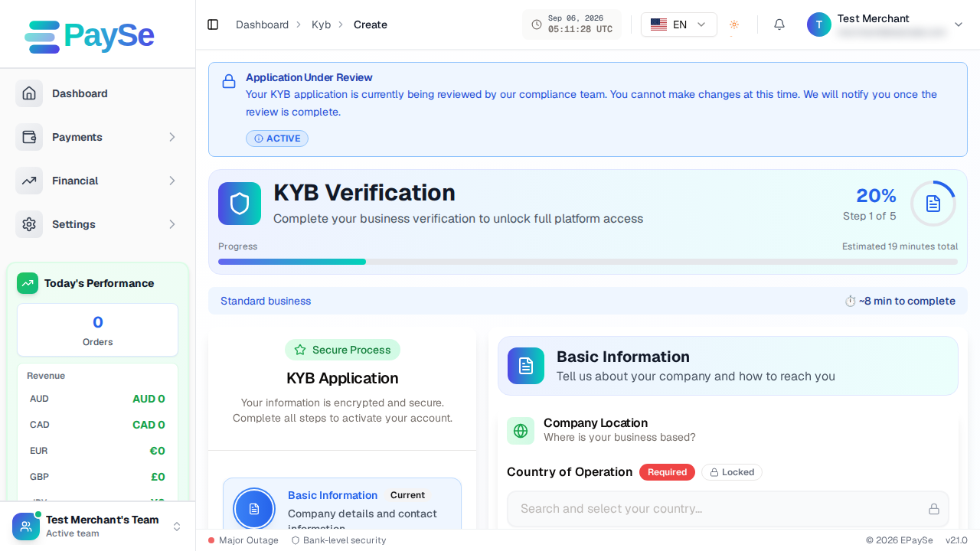Click the Basic Information step circle icon
Viewport: 980px width, 551px height.
coord(254,509)
